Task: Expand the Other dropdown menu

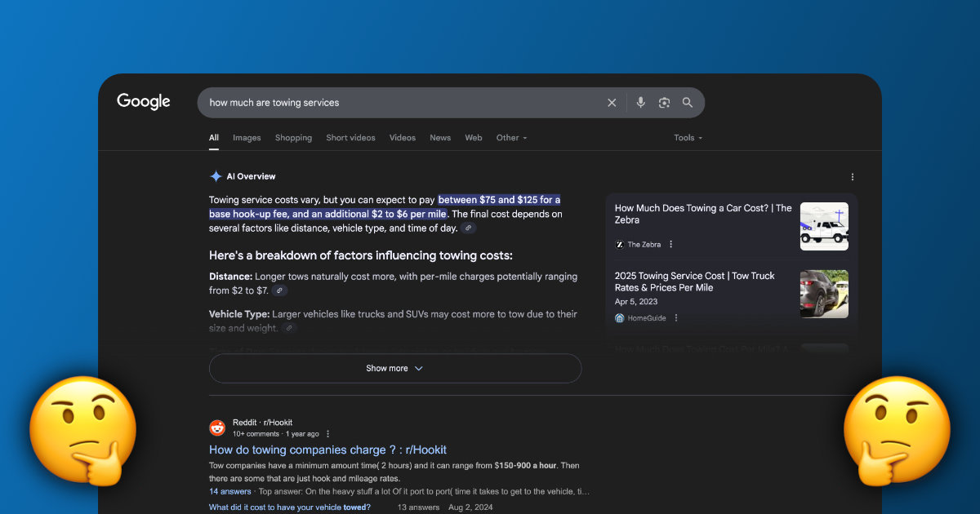Action: click(511, 138)
